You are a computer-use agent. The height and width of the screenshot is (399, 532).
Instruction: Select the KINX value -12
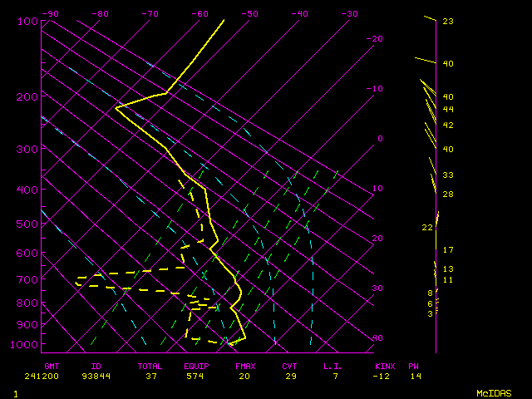click(x=383, y=377)
